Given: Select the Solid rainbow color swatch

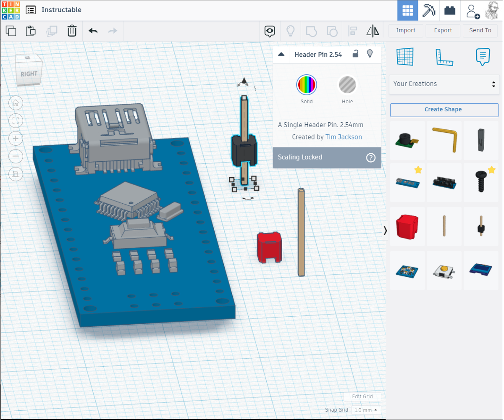Looking at the screenshot, I should (x=307, y=85).
